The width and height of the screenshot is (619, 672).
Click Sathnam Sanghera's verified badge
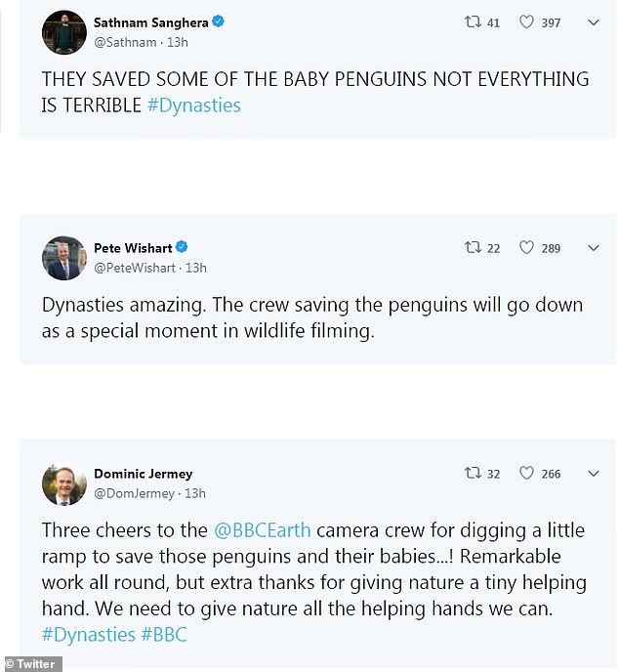[x=219, y=21]
